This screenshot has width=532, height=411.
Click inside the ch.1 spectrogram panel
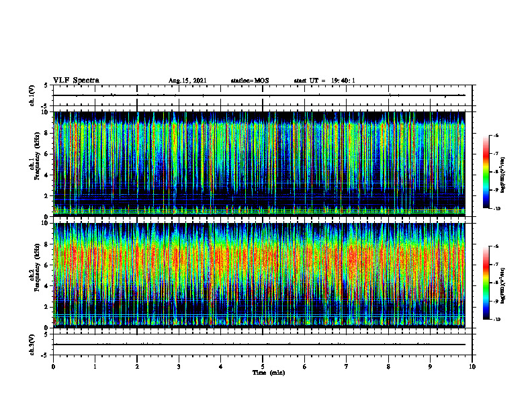pyautogui.click(x=259, y=164)
